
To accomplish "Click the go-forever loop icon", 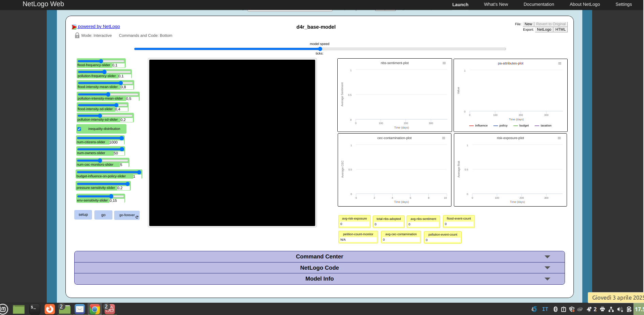I will pos(137,216).
